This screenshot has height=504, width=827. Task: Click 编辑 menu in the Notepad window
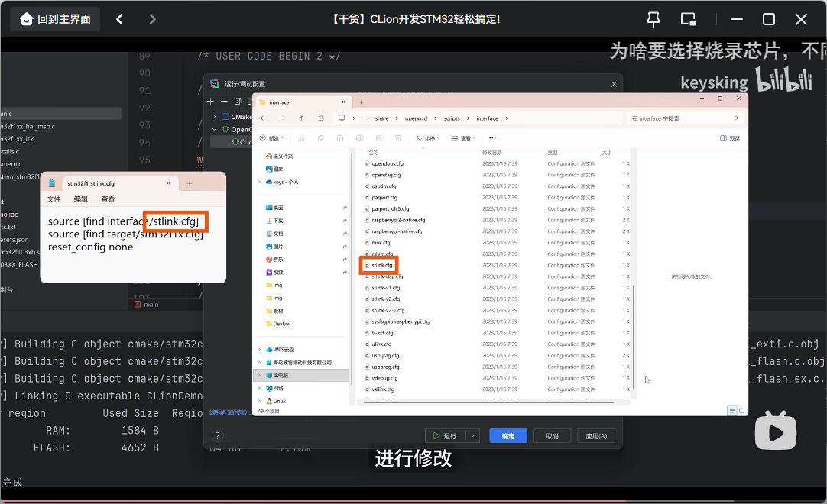81,199
